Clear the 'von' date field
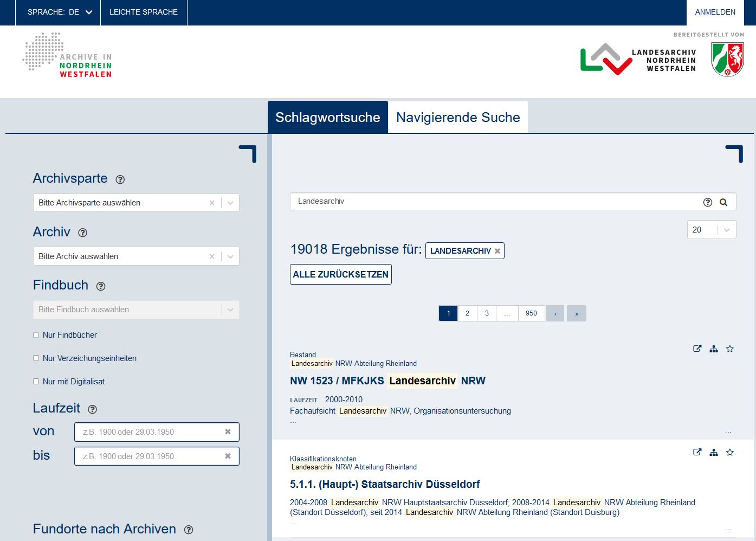Screen dimensions: 756x541 coord(228,432)
